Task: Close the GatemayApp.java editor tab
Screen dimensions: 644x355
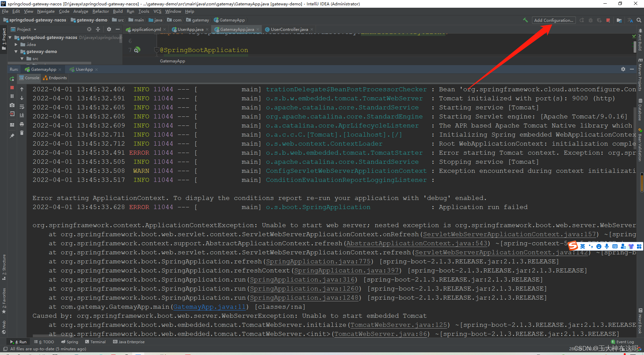Action: [x=258, y=30]
